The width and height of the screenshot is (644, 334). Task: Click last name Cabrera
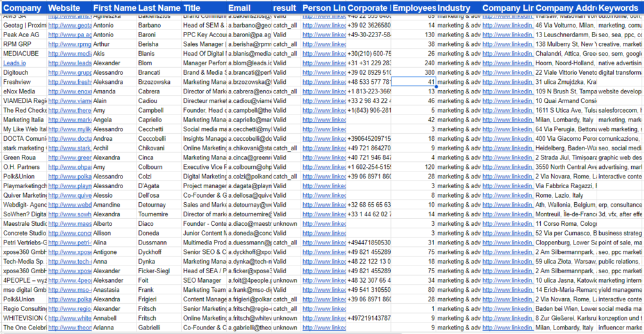click(x=149, y=91)
